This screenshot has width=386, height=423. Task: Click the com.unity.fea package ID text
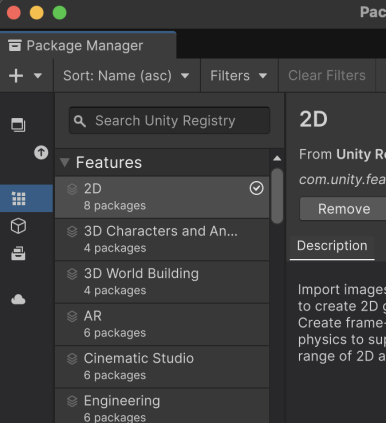click(342, 180)
